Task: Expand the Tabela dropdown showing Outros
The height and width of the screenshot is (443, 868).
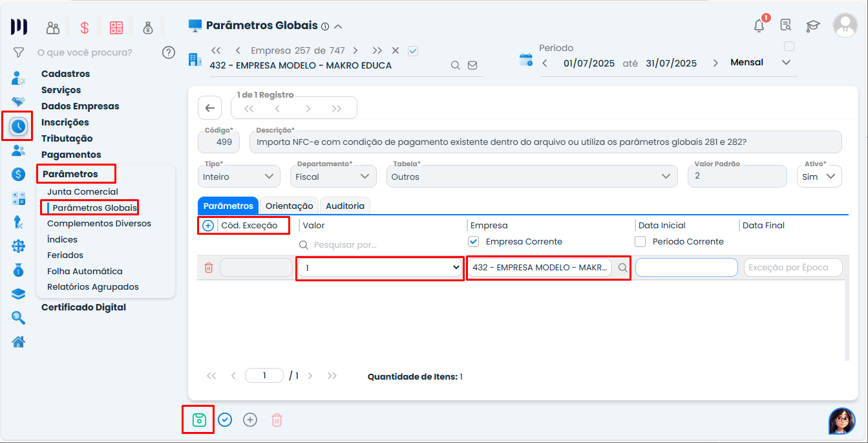Action: pos(531,176)
